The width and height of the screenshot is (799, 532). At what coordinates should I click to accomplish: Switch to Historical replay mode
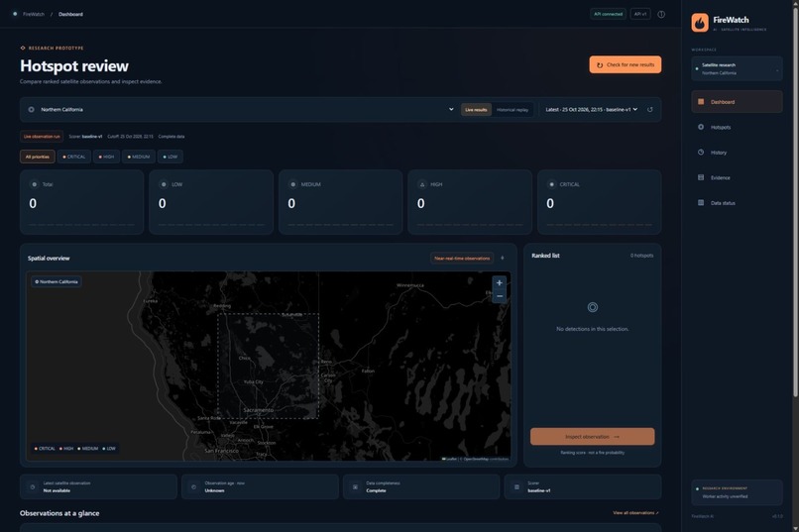[513, 109]
